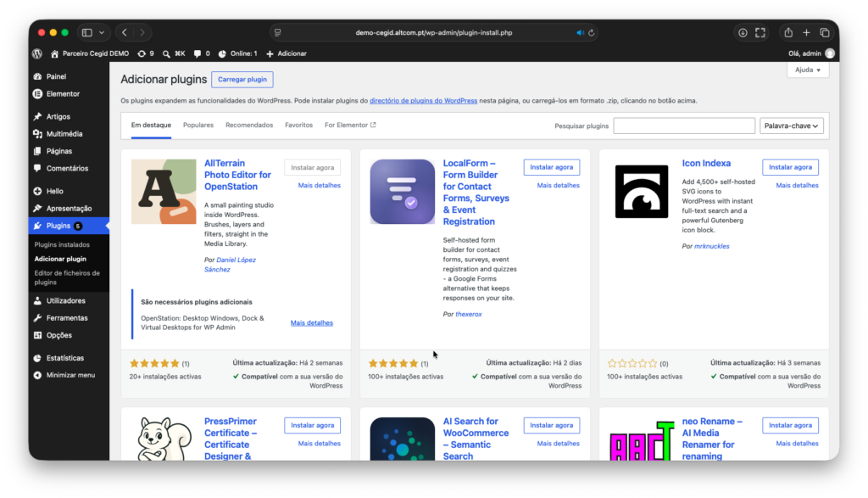This screenshot has height=498, width=868.
Task: Open the Icon Indexa title link
Action: click(706, 164)
